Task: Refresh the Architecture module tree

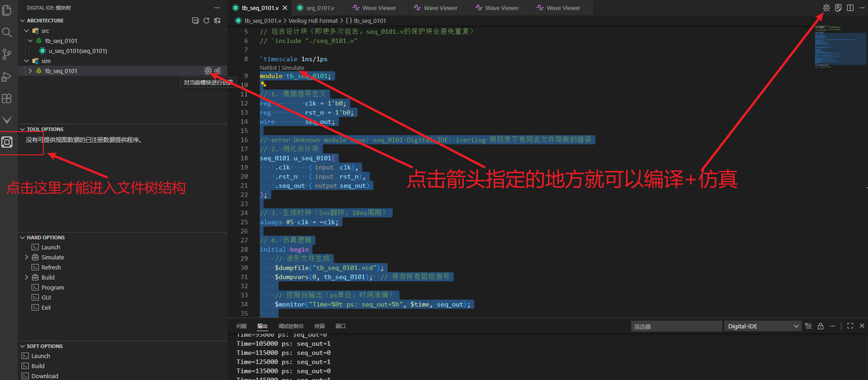Action: [x=206, y=20]
